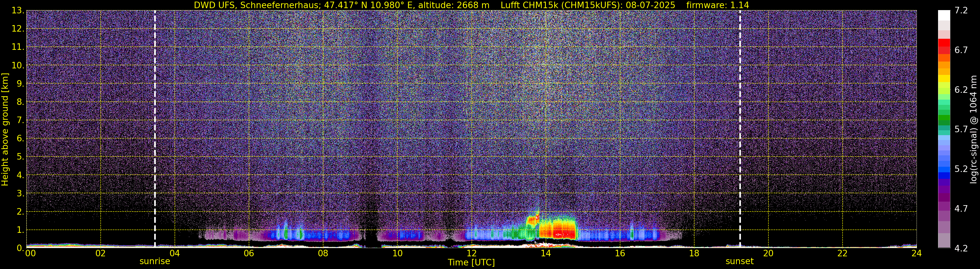The width and height of the screenshot is (980, 269).
Task: Click the white swatch atop the colorbar
Action: 944,15
